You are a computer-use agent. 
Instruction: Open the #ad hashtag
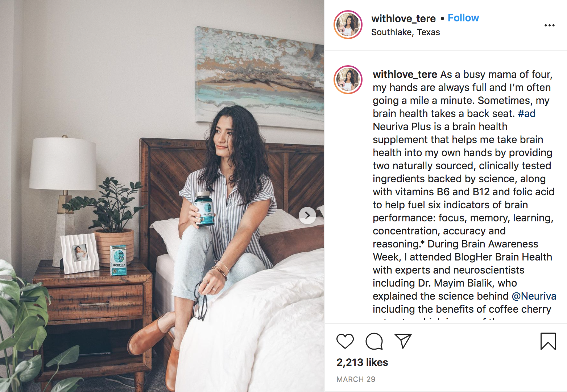(x=527, y=113)
